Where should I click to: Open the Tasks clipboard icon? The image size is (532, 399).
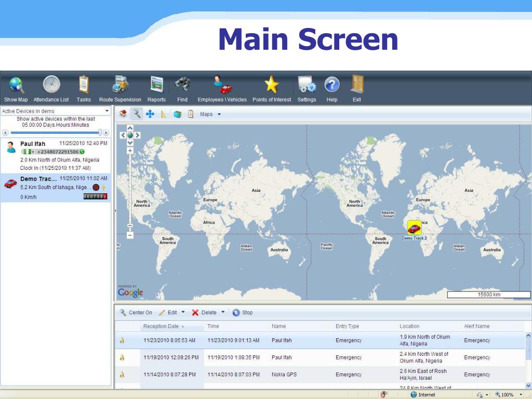84,85
